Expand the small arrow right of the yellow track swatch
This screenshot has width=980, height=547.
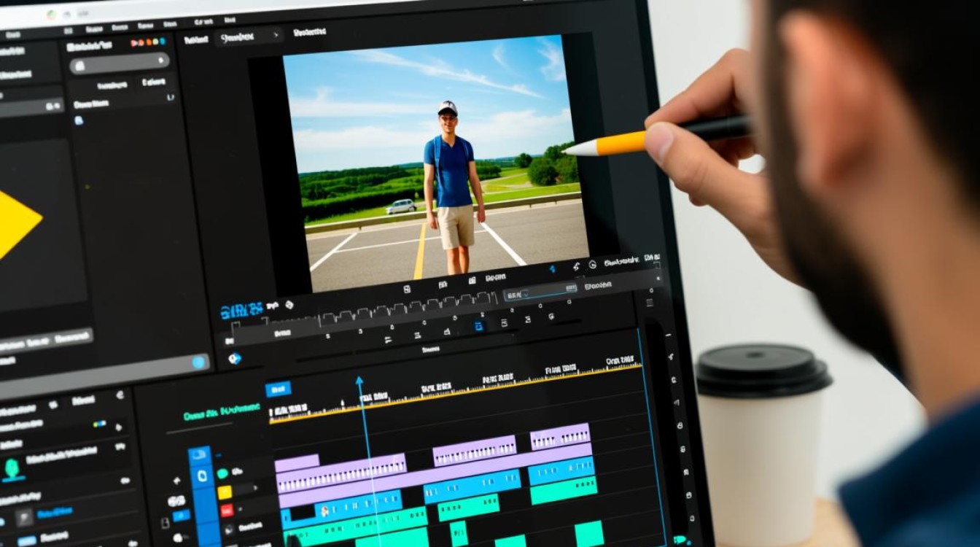(x=255, y=489)
